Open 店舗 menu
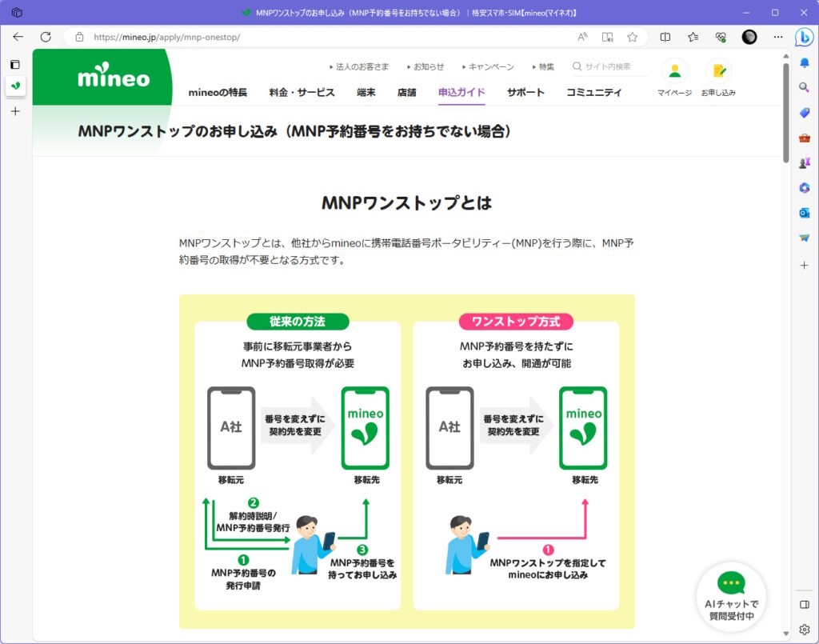This screenshot has height=644, width=819. click(407, 93)
